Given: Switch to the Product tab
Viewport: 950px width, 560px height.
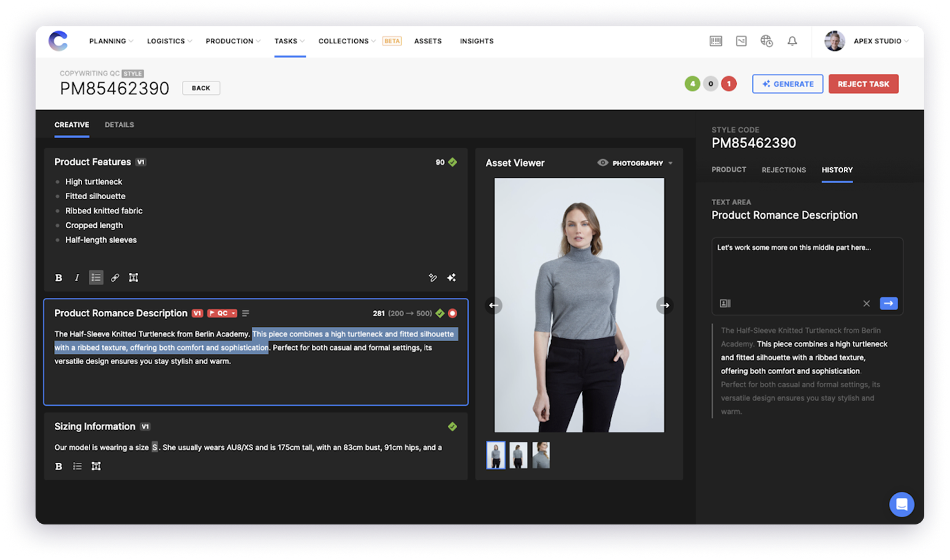Looking at the screenshot, I should point(729,170).
